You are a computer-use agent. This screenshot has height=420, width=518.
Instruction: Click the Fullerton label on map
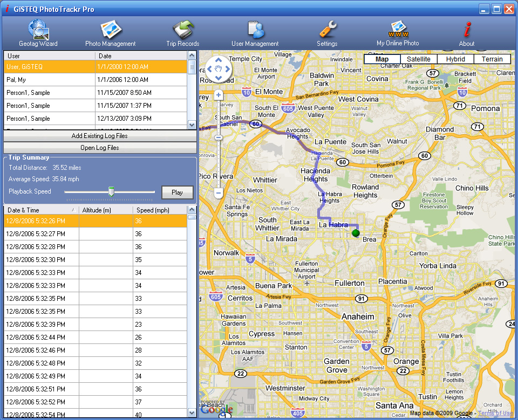350,283
